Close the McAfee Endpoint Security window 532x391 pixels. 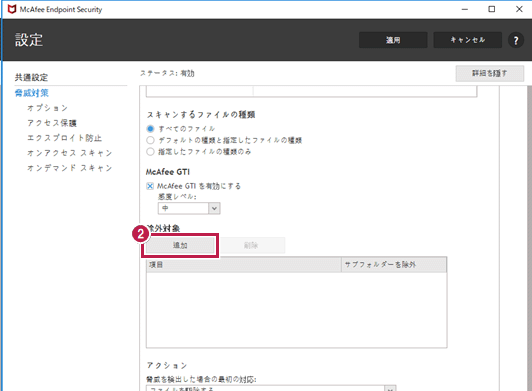pos(519,9)
